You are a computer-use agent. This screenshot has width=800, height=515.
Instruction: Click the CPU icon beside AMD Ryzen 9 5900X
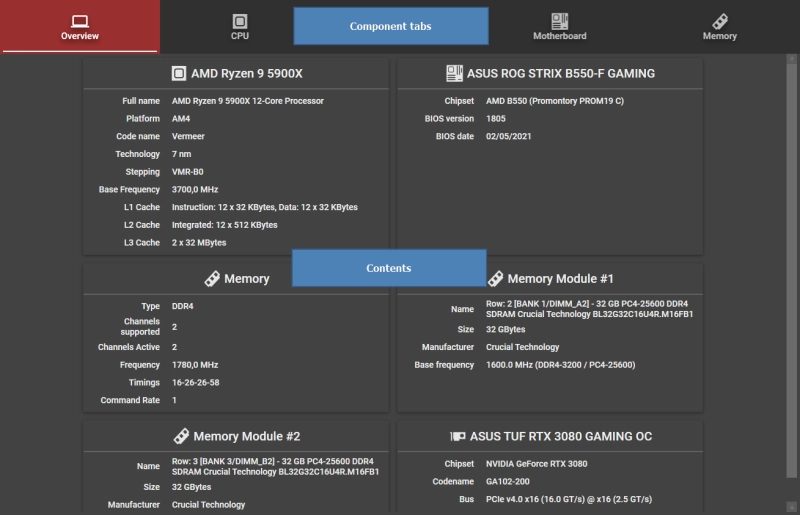(179, 73)
